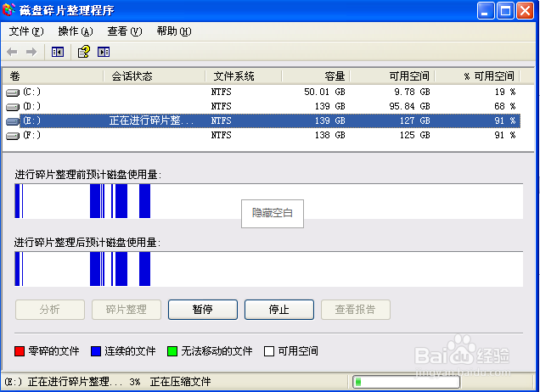Click the 暂停 pause button
The width and height of the screenshot is (540, 392).
pyautogui.click(x=203, y=310)
